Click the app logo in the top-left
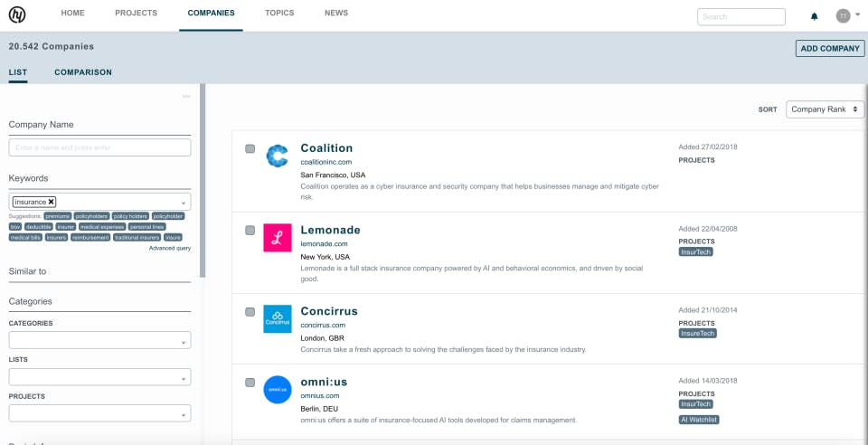 [x=16, y=15]
